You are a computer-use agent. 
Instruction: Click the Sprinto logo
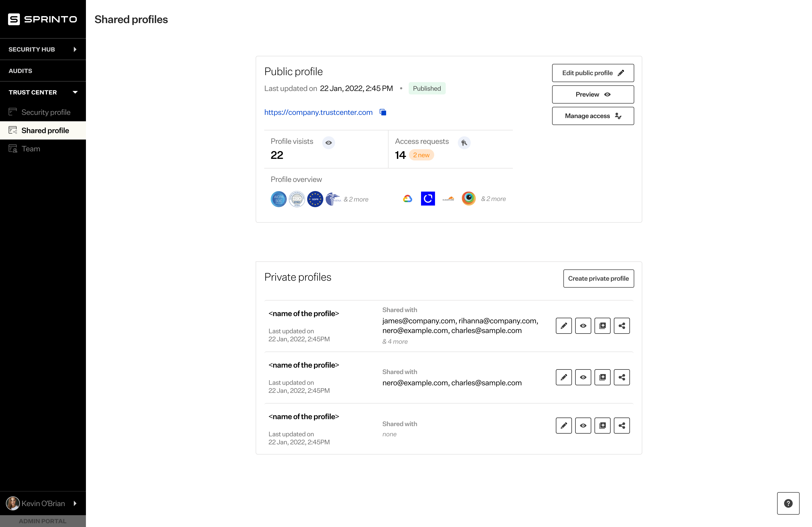coord(43,19)
